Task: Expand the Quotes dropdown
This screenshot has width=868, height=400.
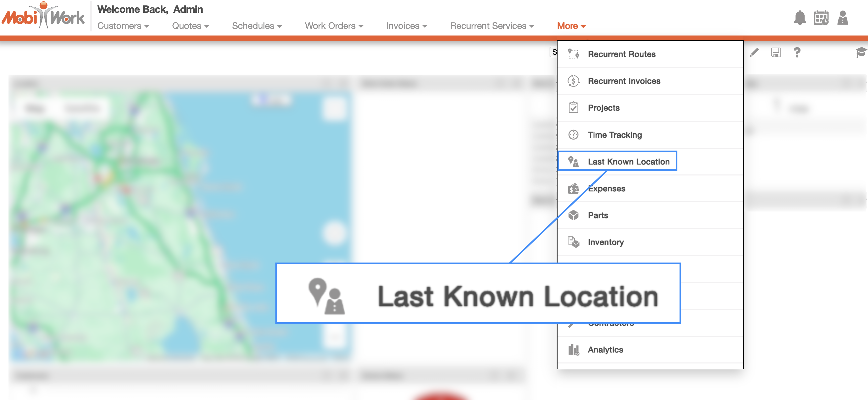Action: 191,26
